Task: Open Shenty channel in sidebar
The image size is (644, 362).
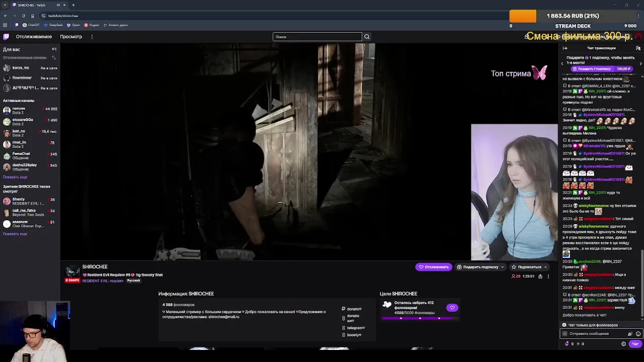Action: tap(30, 201)
